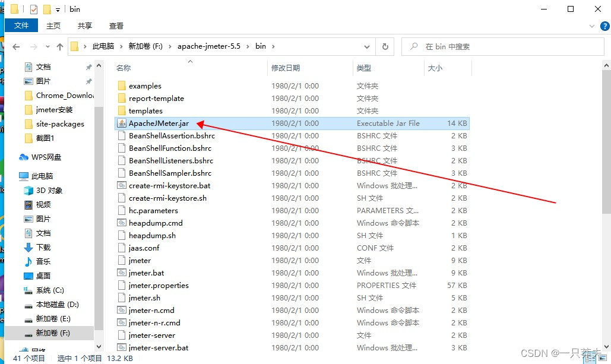Image resolution: width=611 pixels, height=364 pixels.
Task: Select the jmeter-n-r.cmd script icon
Action: [x=122, y=322]
